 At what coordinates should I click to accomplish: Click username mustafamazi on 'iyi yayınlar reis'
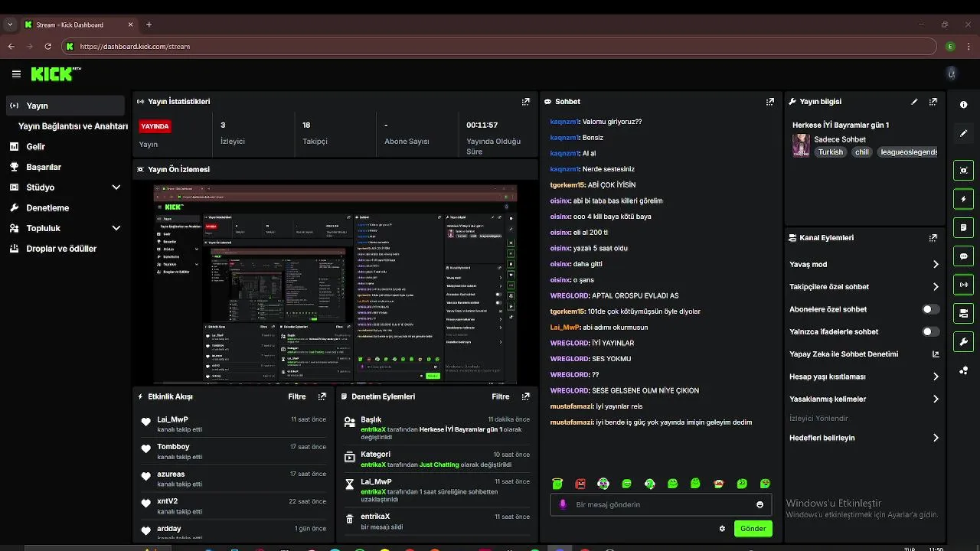point(571,406)
